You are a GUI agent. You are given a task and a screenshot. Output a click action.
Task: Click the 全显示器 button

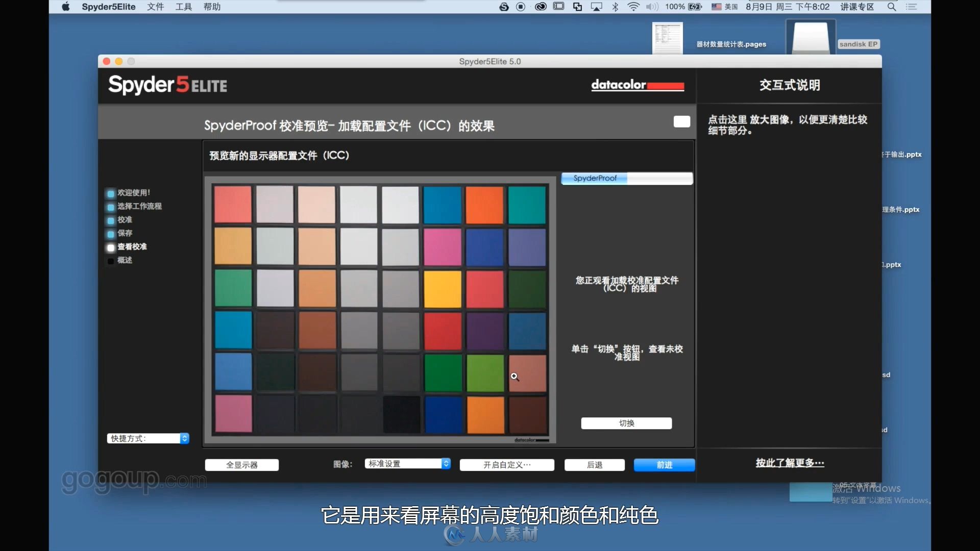tap(242, 465)
